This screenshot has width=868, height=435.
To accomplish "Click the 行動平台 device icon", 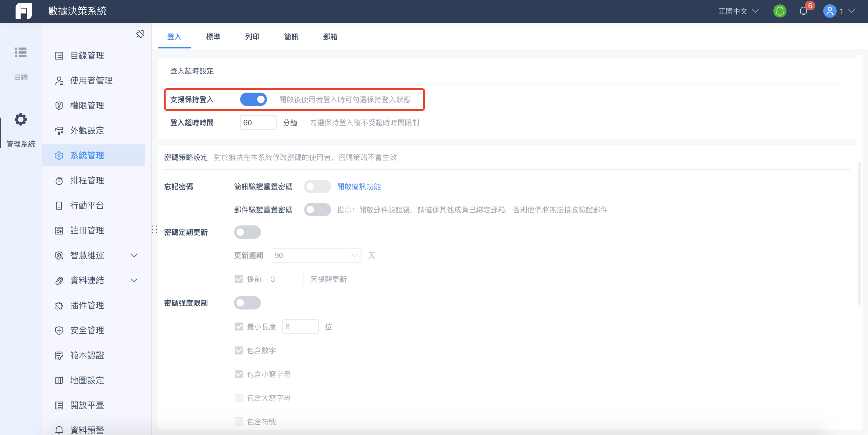I will tap(59, 205).
